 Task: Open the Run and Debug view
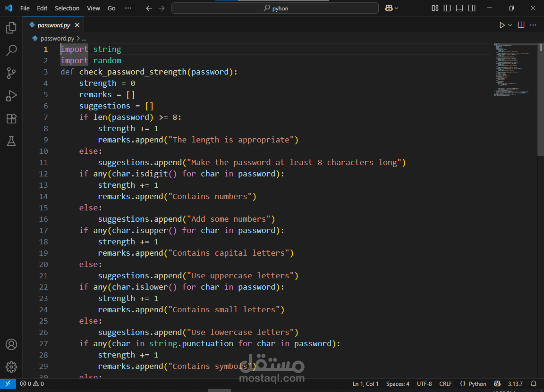[x=11, y=96]
